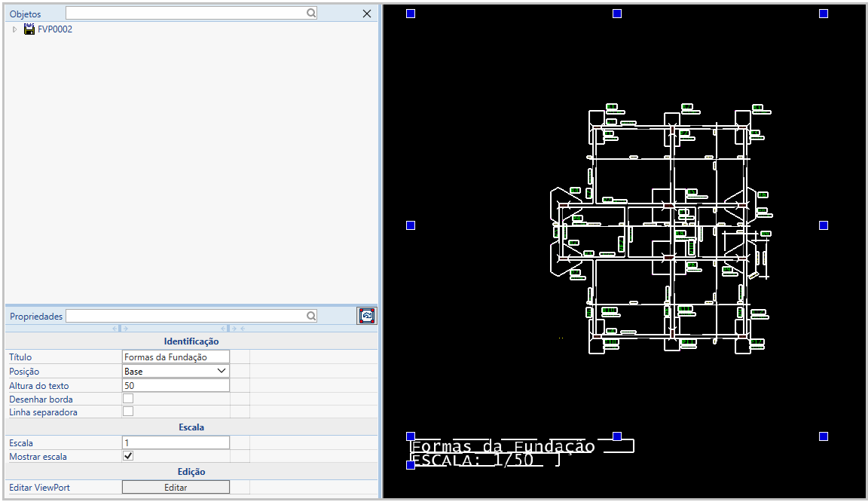Click the magnifier in Propriedades search field

[310, 317]
